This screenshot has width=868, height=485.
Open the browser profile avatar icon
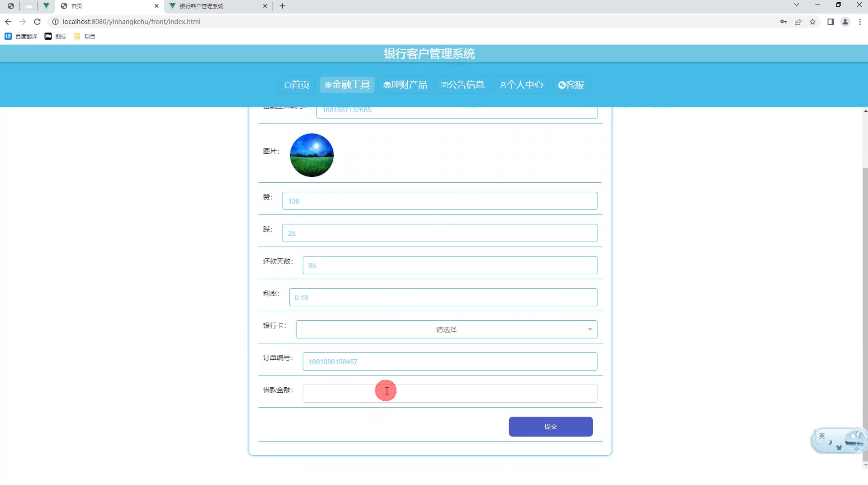pyautogui.click(x=845, y=22)
